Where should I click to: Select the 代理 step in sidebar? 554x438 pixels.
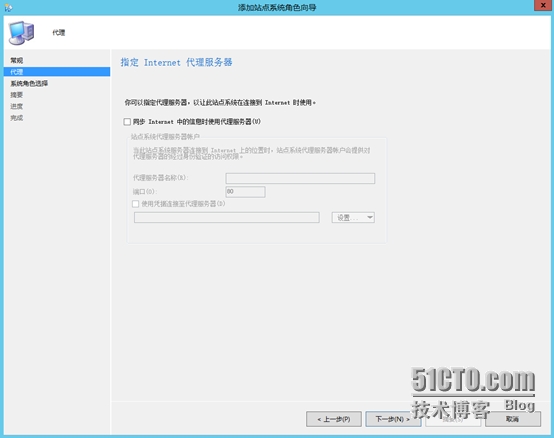[57, 72]
